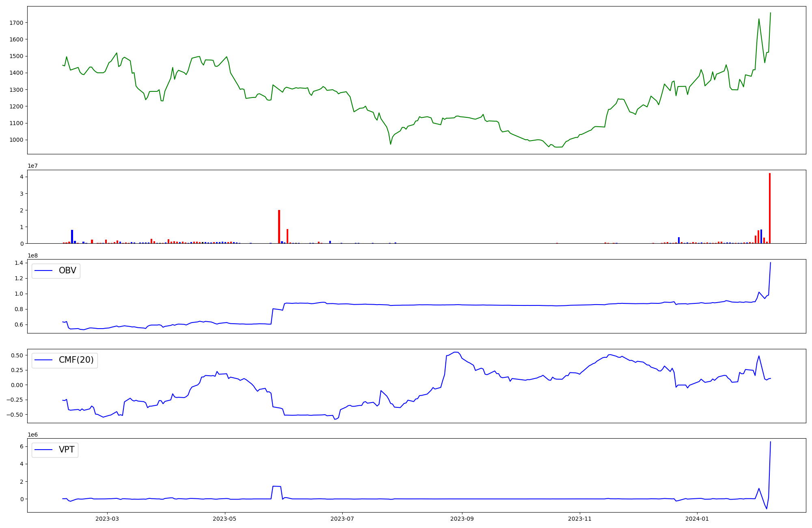
Task: Click the blue line sample in OBV legend
Action: (x=44, y=271)
